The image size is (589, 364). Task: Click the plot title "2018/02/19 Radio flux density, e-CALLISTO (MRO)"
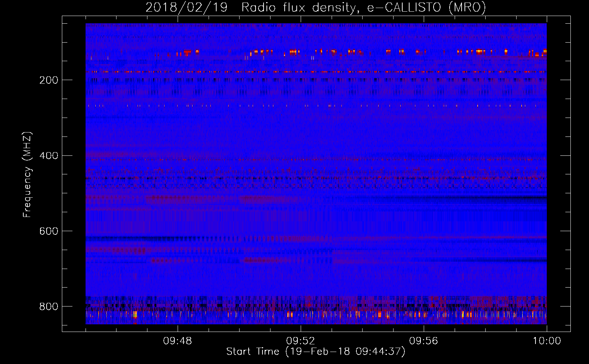pyautogui.click(x=316, y=8)
